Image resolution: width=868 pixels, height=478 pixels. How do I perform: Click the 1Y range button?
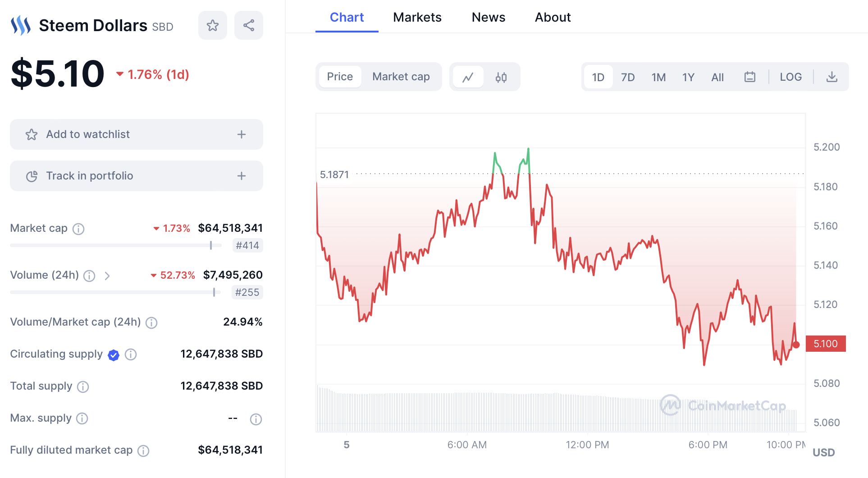pos(688,77)
